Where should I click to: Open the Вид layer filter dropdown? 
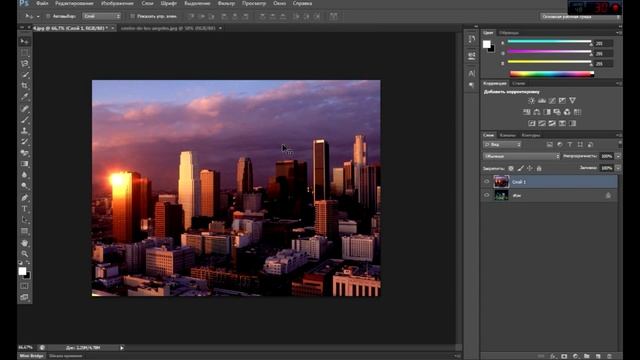(502, 144)
